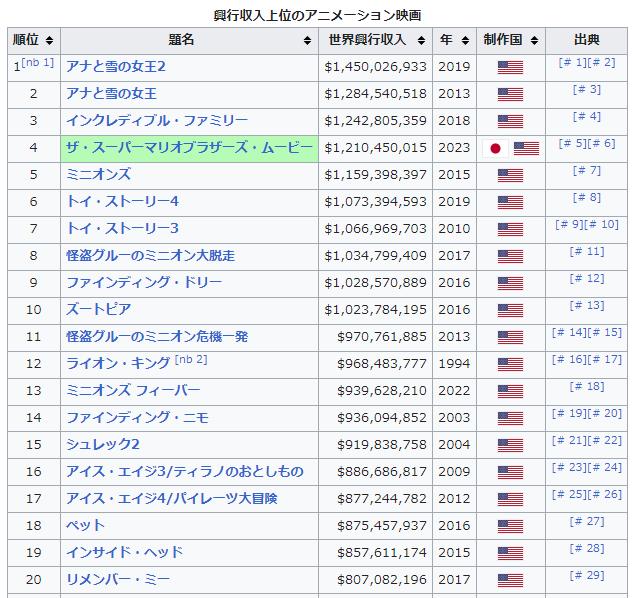This screenshot has height=598, width=633.
Task: Open citation [# 10] reference
Action: 603,225
